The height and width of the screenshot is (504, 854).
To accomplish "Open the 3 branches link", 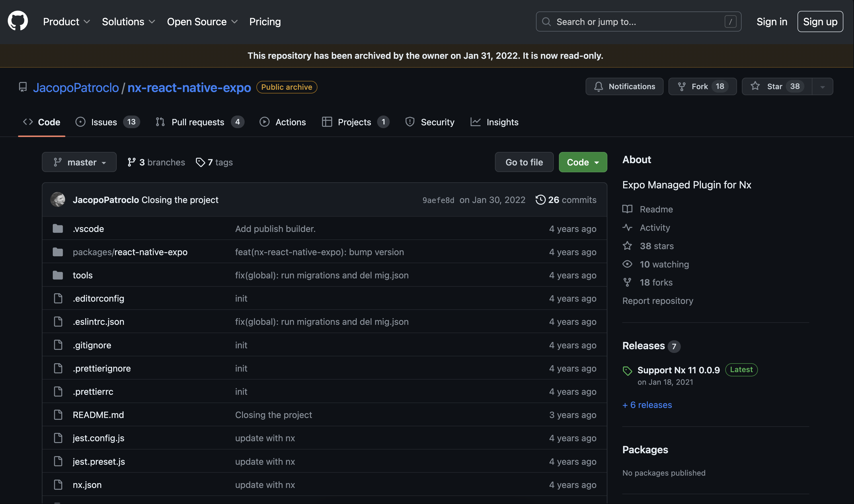I will click(x=156, y=162).
